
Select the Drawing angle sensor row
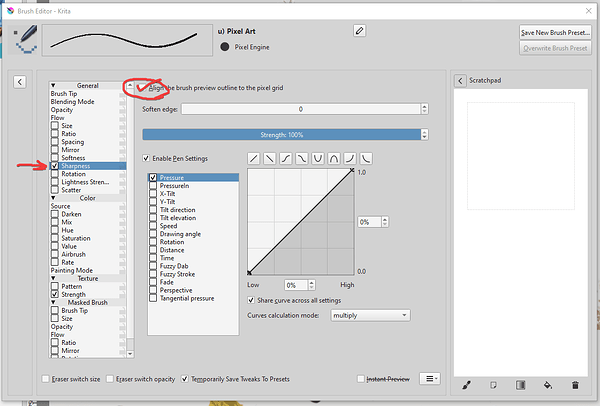(x=193, y=234)
